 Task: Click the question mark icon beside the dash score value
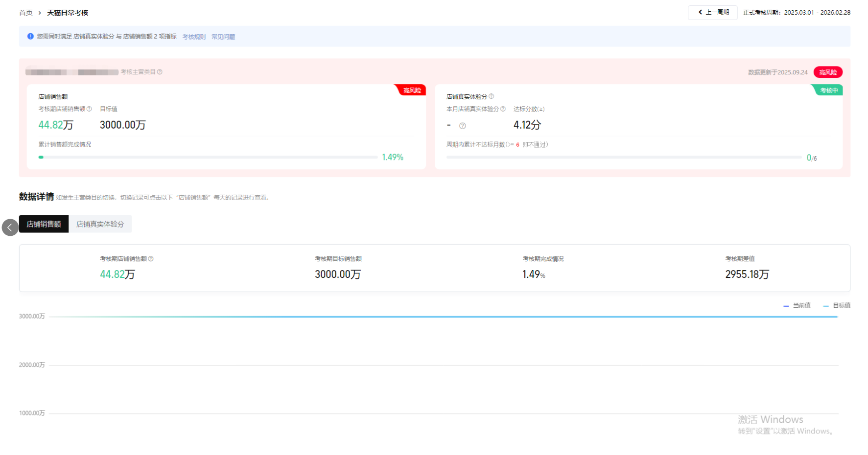click(463, 126)
